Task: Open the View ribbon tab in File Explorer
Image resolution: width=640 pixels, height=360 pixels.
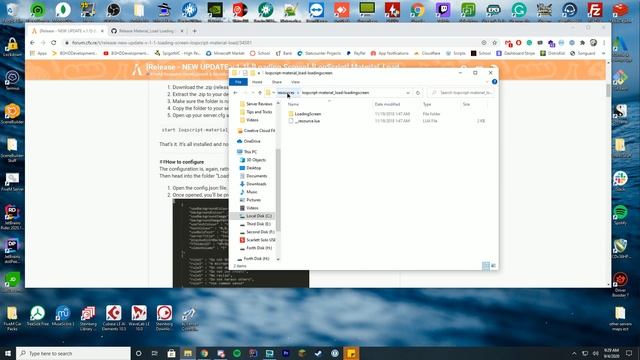Action: click(295, 82)
